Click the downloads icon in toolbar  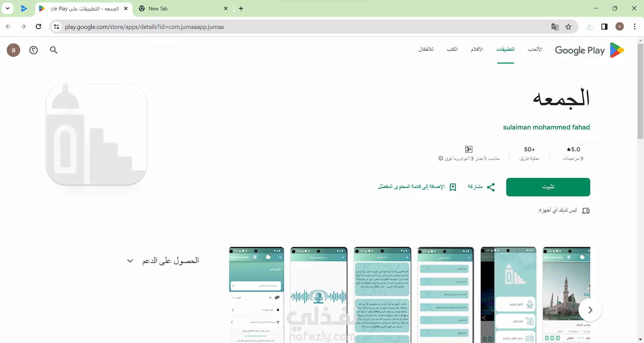(x=589, y=27)
